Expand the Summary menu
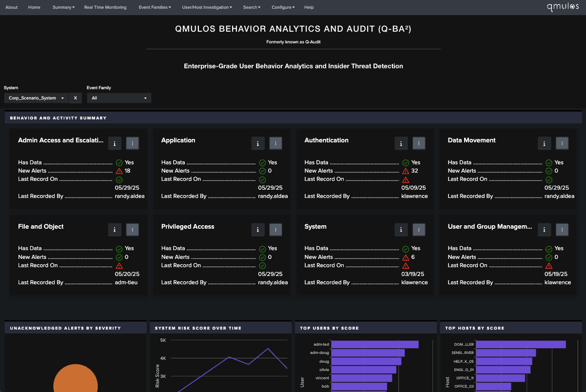The image size is (586, 392). tap(63, 7)
